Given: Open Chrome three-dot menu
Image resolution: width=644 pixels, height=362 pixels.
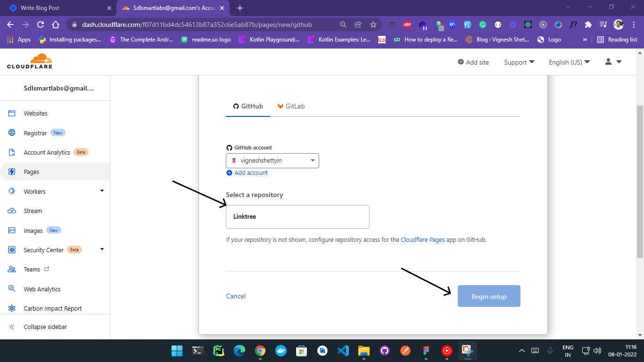Looking at the screenshot, I should pyautogui.click(x=633, y=25).
